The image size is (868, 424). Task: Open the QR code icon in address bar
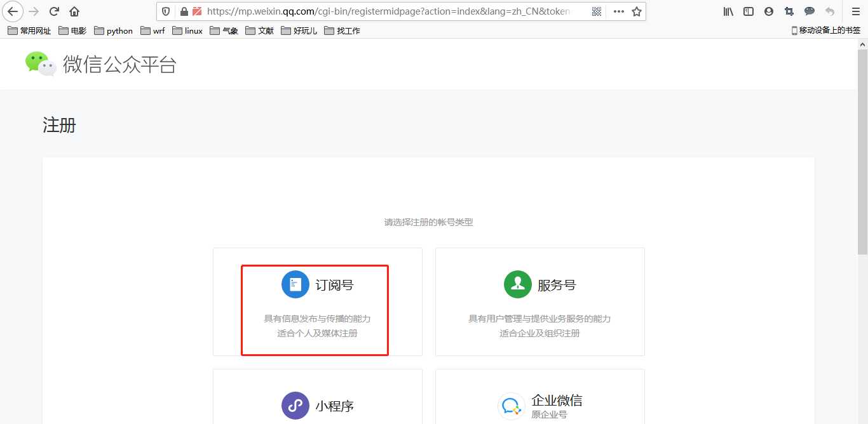click(597, 11)
